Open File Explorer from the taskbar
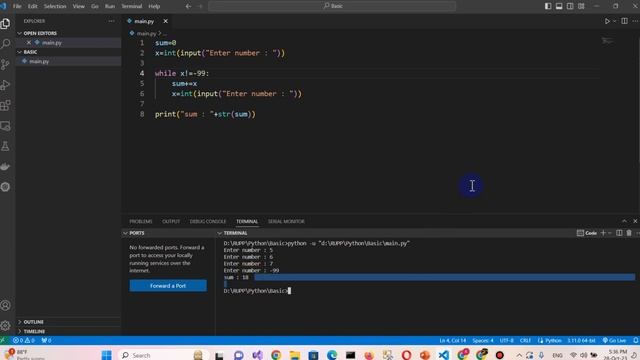Screen dimensions: 640x360 tap(295, 355)
